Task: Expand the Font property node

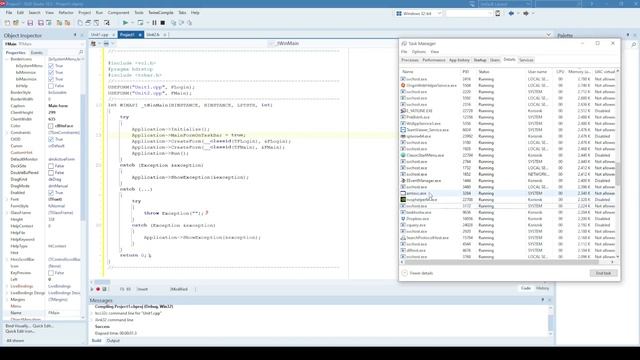Action: pos(7,200)
